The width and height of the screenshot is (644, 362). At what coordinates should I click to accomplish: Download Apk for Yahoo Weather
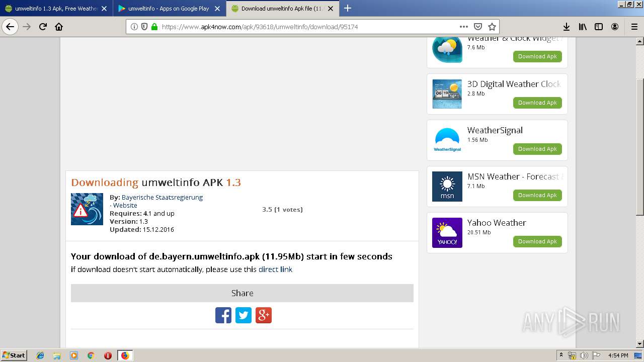tap(537, 241)
